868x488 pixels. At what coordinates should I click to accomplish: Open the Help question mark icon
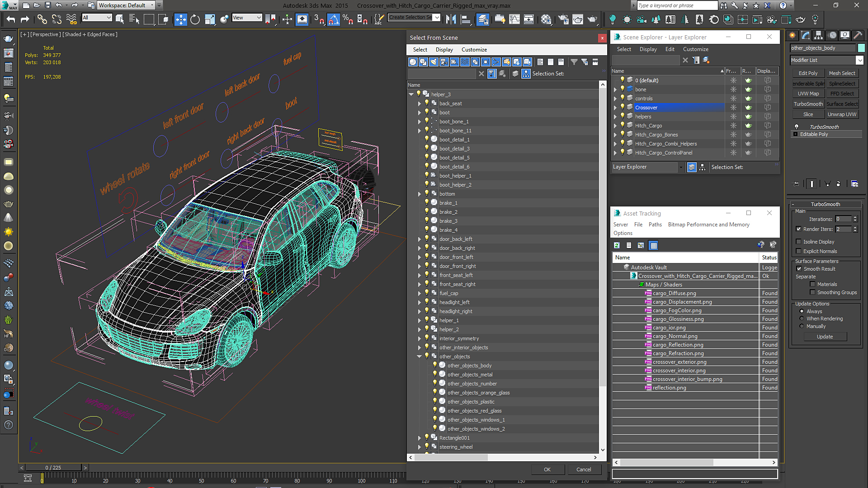pos(783,5)
